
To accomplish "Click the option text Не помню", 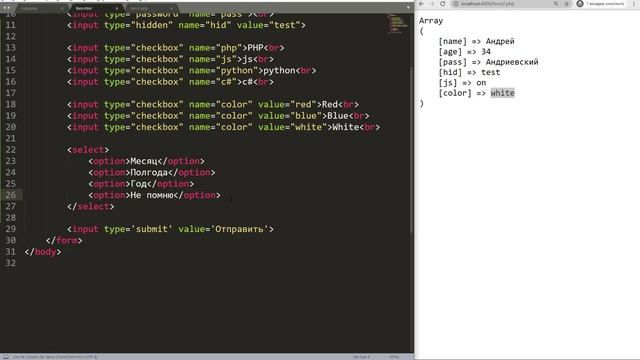I will [151, 195].
